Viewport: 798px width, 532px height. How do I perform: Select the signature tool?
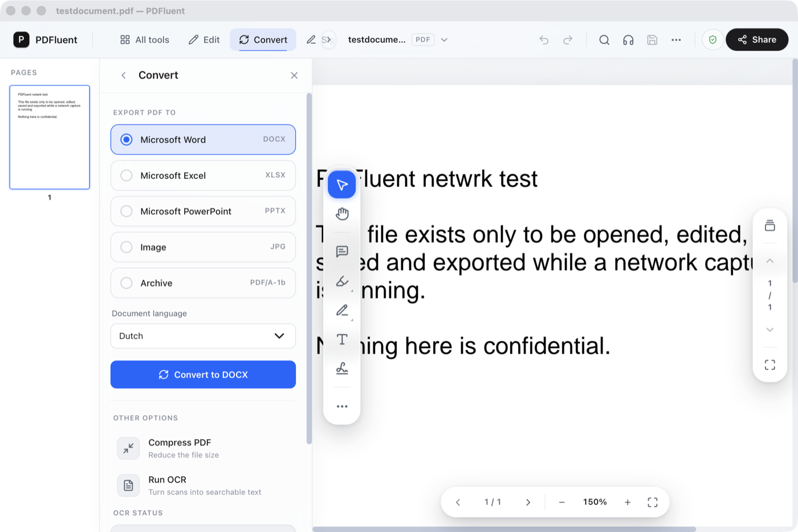tap(342, 369)
